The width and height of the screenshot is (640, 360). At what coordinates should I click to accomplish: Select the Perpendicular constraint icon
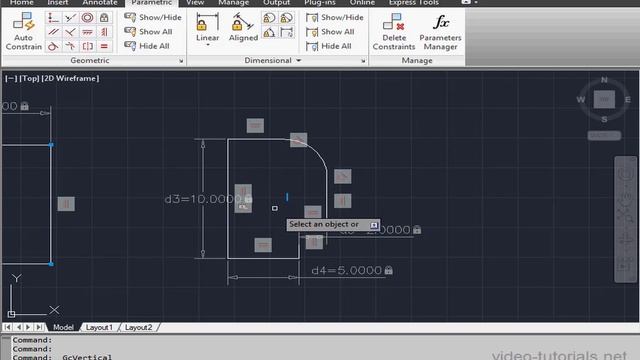71,32
